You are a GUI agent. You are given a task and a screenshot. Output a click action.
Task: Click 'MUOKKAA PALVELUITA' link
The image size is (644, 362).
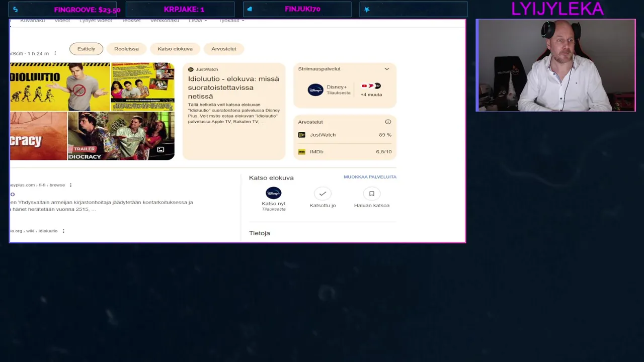[370, 177]
